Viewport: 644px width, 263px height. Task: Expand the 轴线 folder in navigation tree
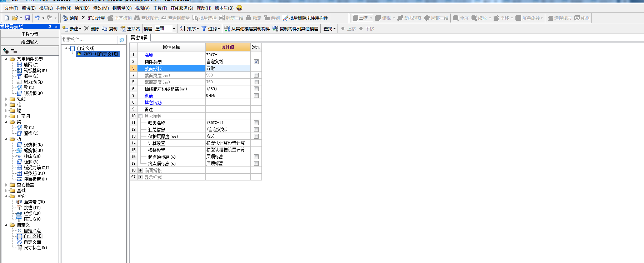(x=6, y=99)
